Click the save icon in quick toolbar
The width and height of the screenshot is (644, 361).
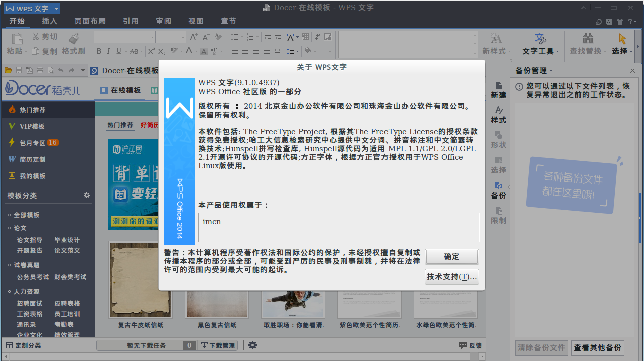click(19, 70)
